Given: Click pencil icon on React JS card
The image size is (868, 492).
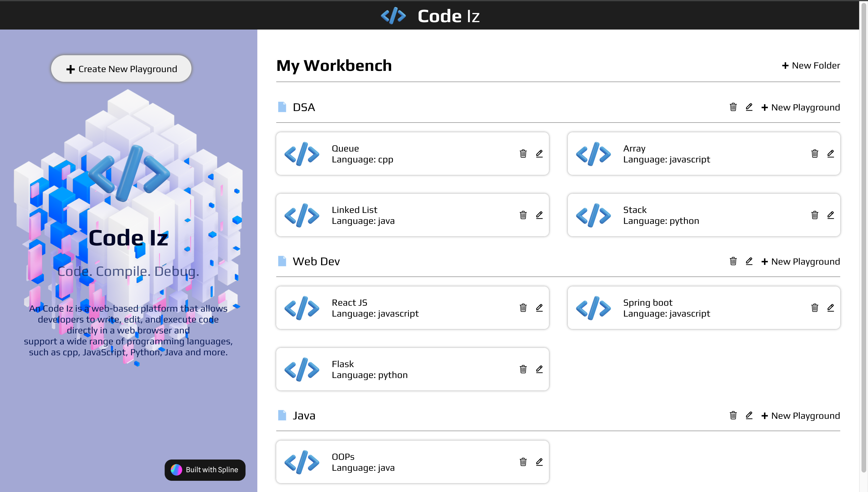Looking at the screenshot, I should (539, 308).
